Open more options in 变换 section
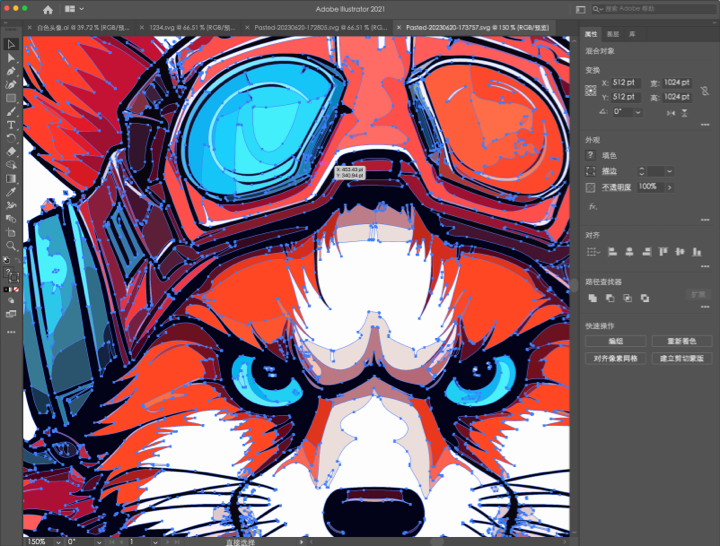 705,124
